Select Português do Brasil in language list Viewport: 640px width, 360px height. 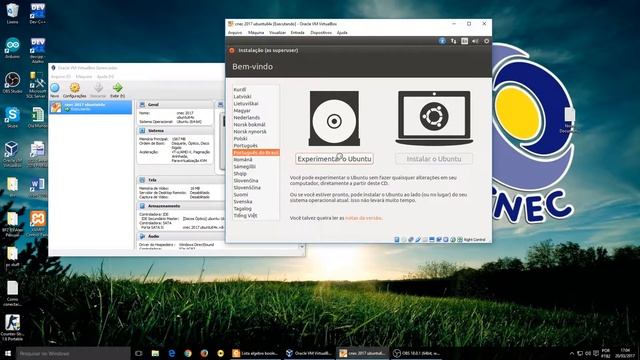pos(256,153)
